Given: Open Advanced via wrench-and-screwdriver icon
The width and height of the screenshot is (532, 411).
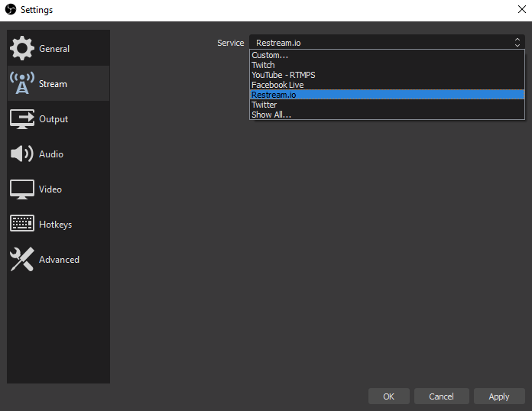Looking at the screenshot, I should click(21, 259).
